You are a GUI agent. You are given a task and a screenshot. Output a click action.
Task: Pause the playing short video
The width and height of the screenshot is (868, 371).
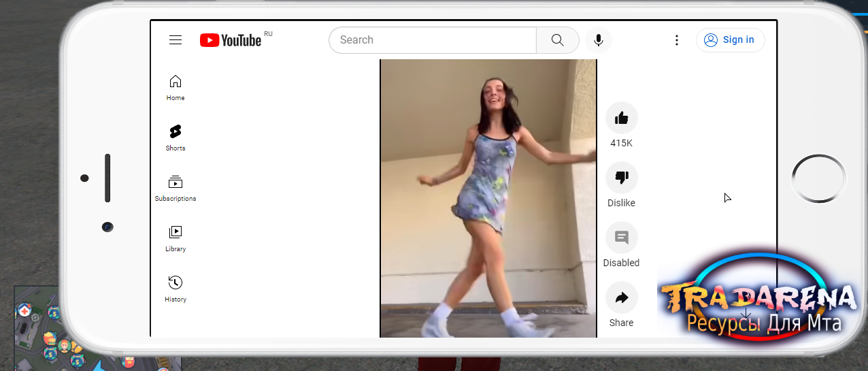[488, 198]
